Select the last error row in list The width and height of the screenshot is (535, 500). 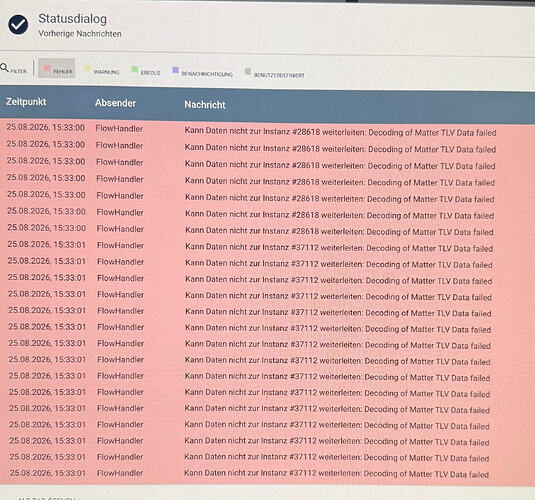click(x=268, y=473)
